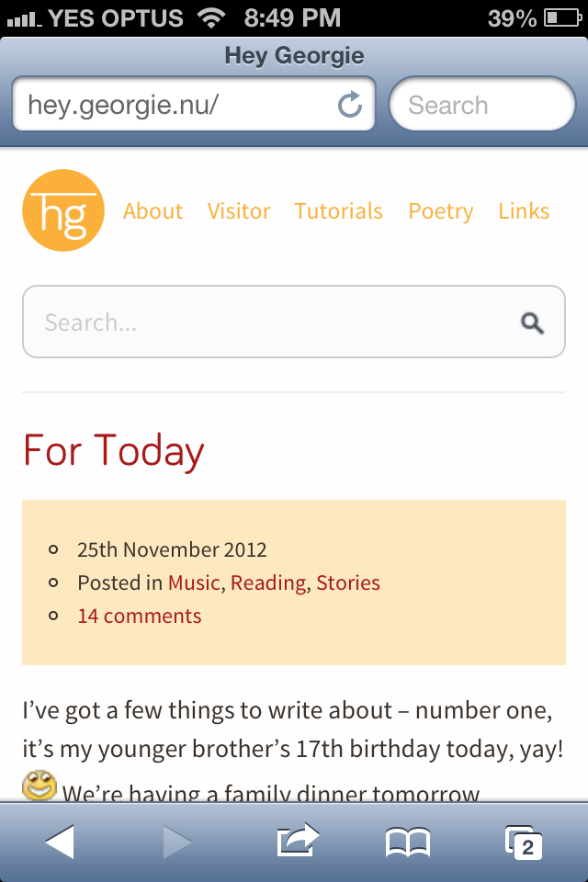Tap the Safari forward arrow
This screenshot has height=882, width=588.
pyautogui.click(x=177, y=842)
